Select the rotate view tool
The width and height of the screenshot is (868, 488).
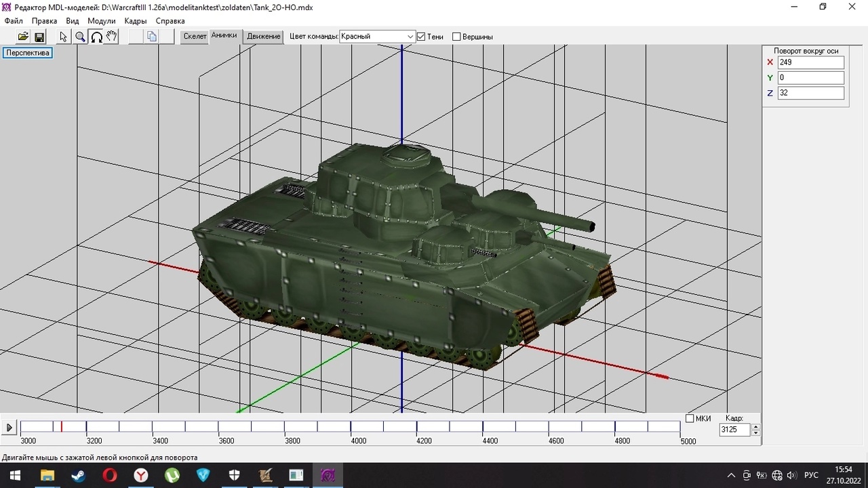point(96,37)
